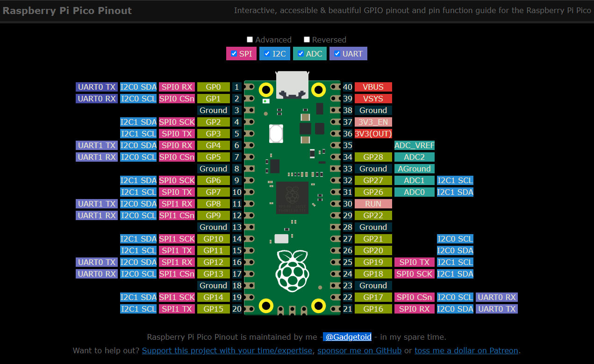Toggle the Reversed checkbox
The height and width of the screenshot is (364, 594).
(307, 40)
